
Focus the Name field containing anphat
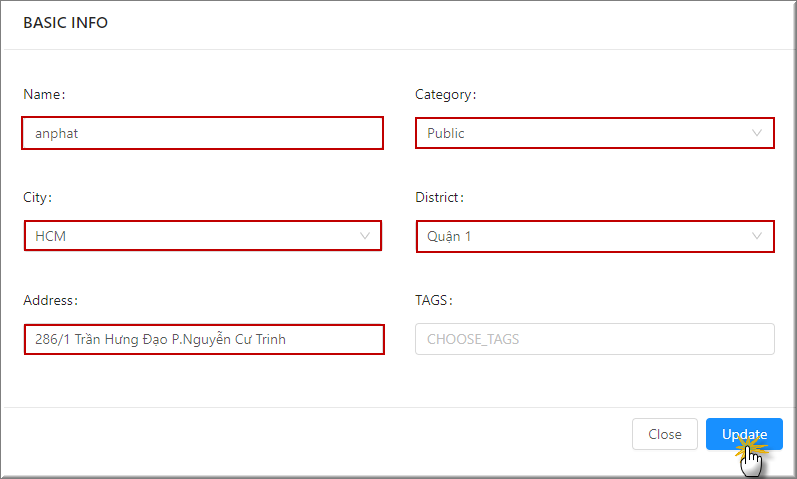pyautogui.click(x=202, y=133)
